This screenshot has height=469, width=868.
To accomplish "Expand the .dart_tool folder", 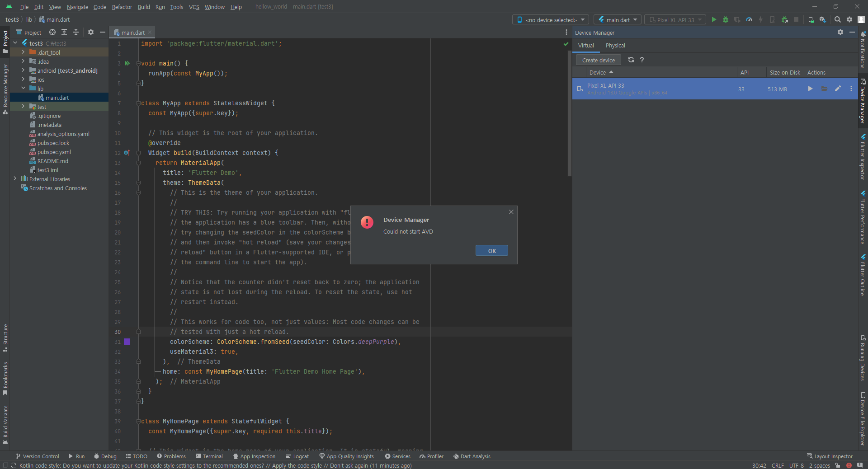I will click(23, 52).
